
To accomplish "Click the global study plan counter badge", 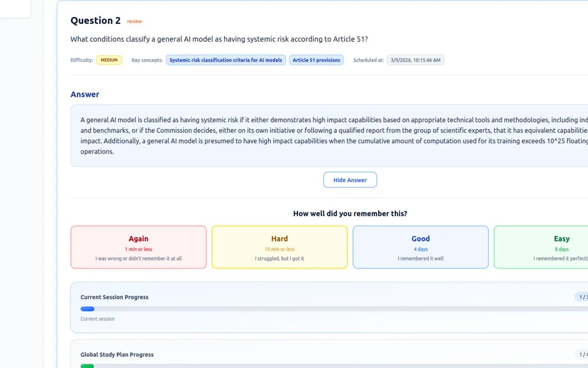I will (x=582, y=355).
